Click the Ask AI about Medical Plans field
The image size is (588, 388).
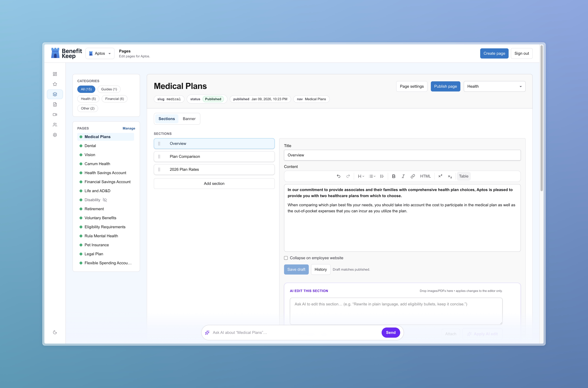(294, 333)
